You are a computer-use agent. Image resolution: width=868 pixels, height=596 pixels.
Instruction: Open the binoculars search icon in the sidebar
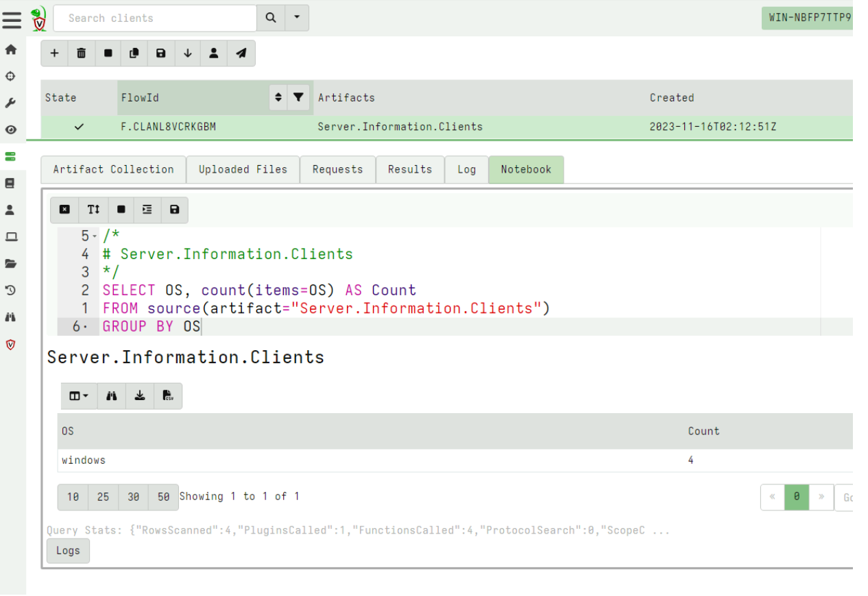pyautogui.click(x=10, y=316)
